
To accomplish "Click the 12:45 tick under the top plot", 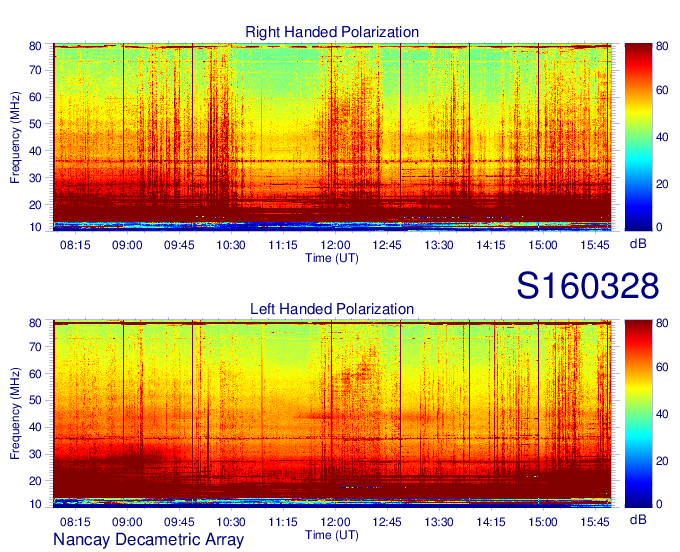I will pyautogui.click(x=387, y=245).
